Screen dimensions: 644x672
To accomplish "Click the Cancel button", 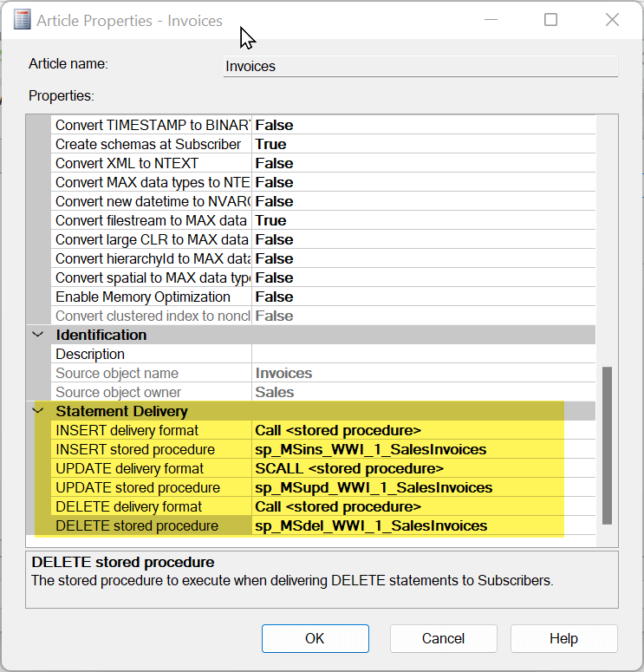I will coord(443,638).
